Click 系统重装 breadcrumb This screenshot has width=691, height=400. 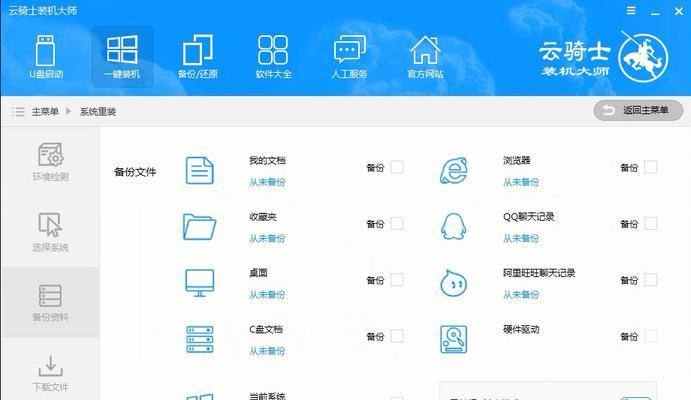point(97,111)
